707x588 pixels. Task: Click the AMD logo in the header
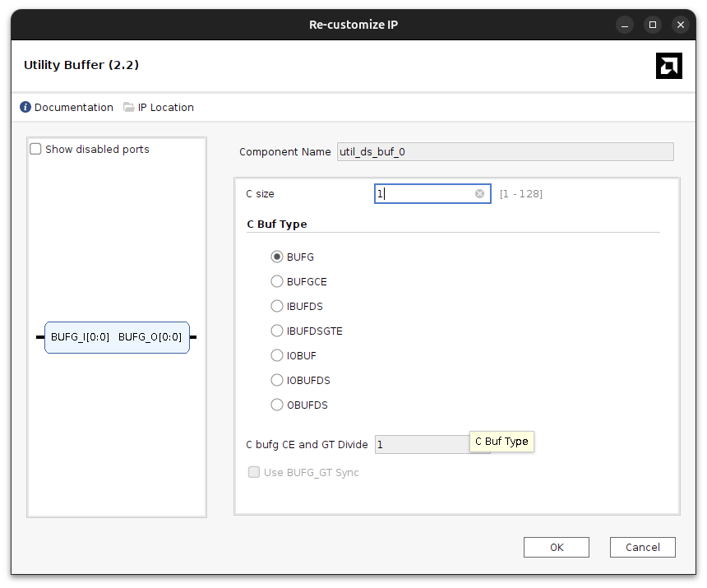click(x=668, y=65)
